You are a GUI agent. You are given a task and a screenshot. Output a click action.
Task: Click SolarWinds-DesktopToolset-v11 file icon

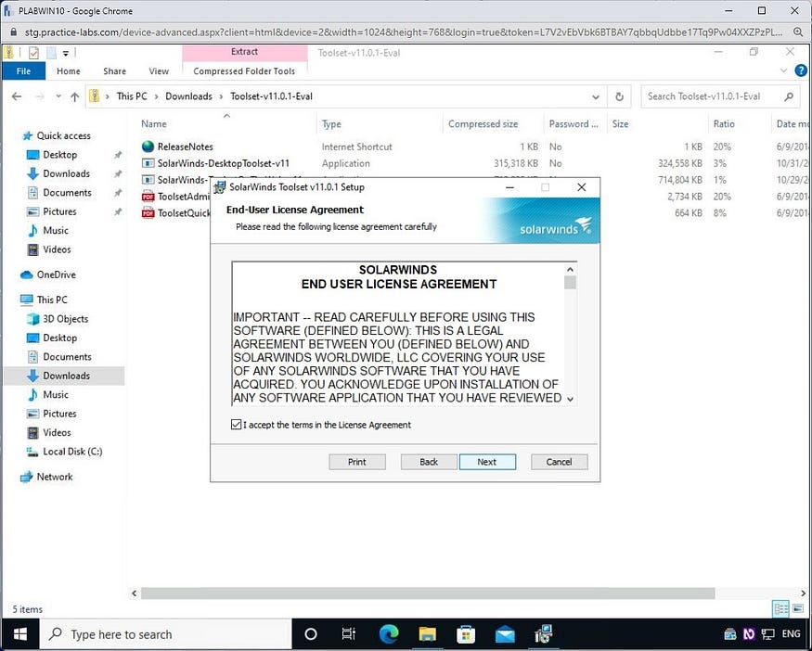[148, 163]
